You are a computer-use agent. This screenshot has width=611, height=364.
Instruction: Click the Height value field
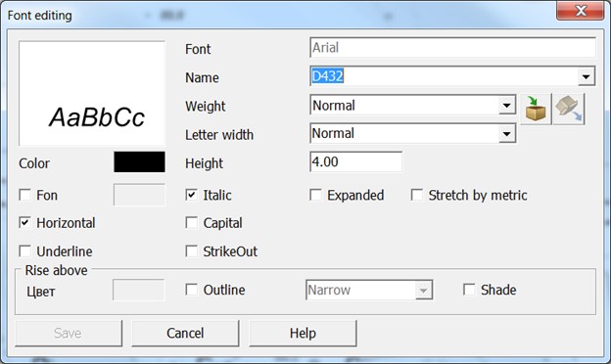pos(355,162)
